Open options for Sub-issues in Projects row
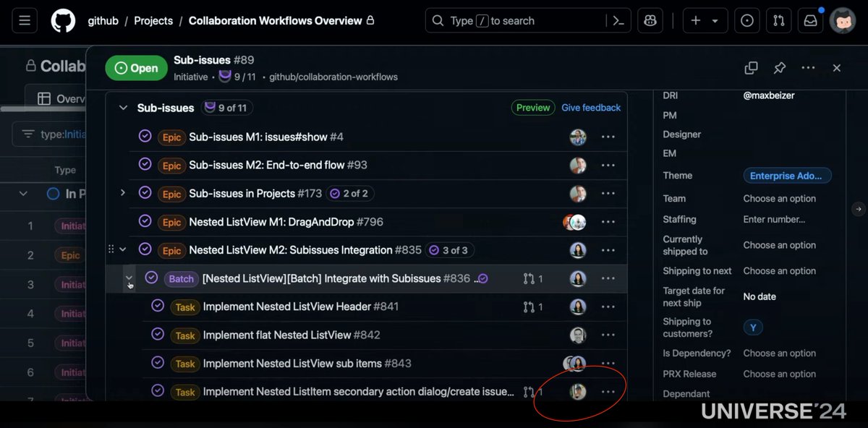The height and width of the screenshot is (428, 868). pos(608,194)
